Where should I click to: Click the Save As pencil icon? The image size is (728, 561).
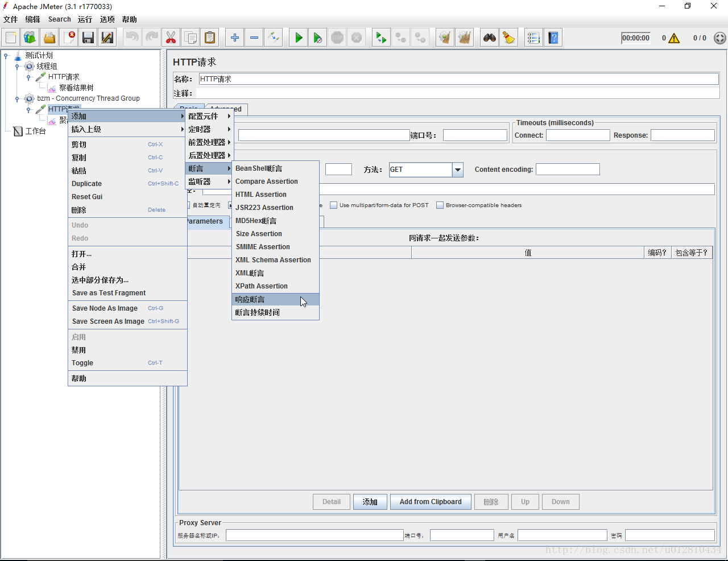tap(107, 38)
